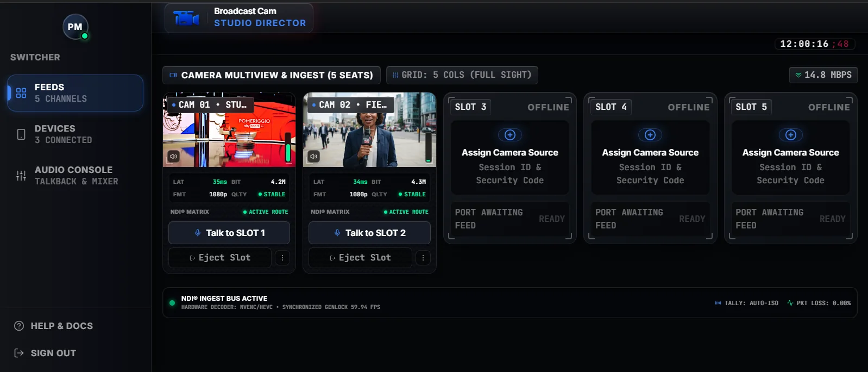Viewport: 868px width, 372px height.
Task: Open more options menu for CAM 01 slot
Action: pyautogui.click(x=282, y=258)
